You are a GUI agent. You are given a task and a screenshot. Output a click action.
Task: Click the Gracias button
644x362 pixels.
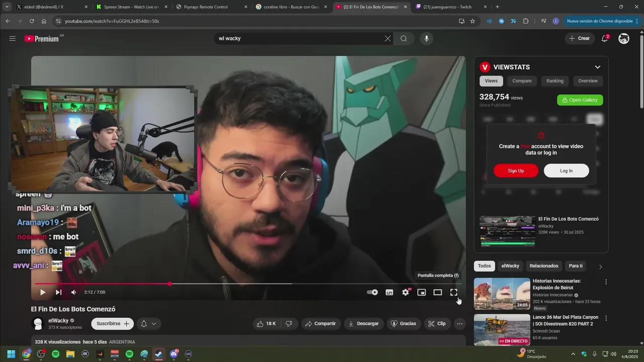pyautogui.click(x=404, y=324)
